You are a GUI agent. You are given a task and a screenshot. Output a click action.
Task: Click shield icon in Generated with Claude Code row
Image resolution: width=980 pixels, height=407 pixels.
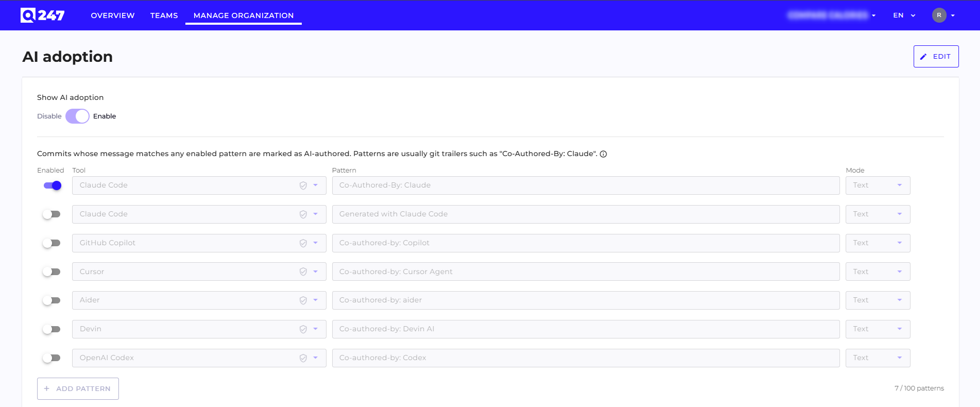303,214
